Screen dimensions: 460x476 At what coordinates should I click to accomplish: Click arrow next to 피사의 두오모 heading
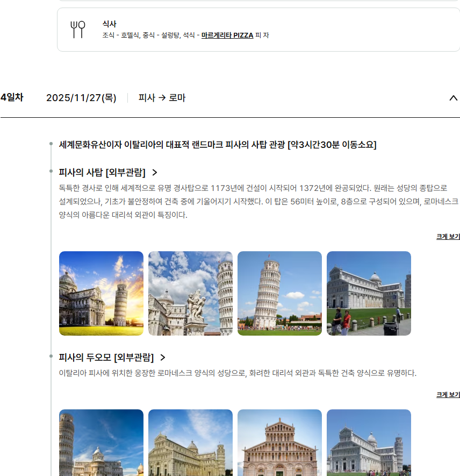coord(163,358)
